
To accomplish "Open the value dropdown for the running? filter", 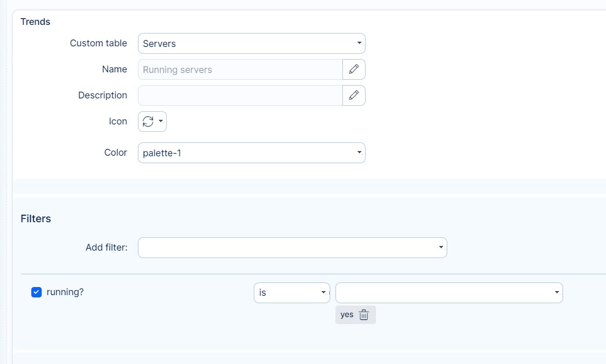I will tap(448, 293).
